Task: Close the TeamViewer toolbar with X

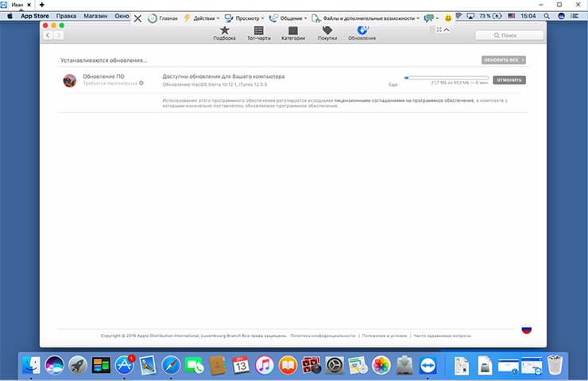Action: click(137, 18)
